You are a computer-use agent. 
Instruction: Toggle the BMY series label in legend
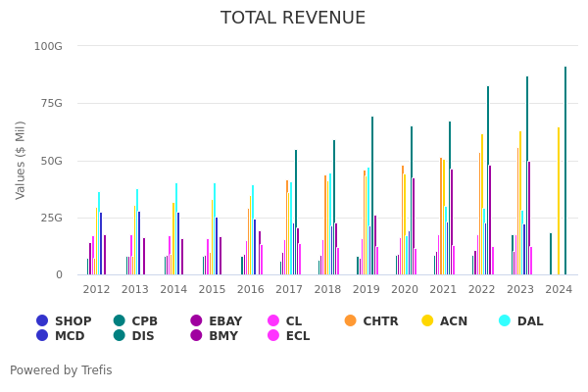coord(222,336)
